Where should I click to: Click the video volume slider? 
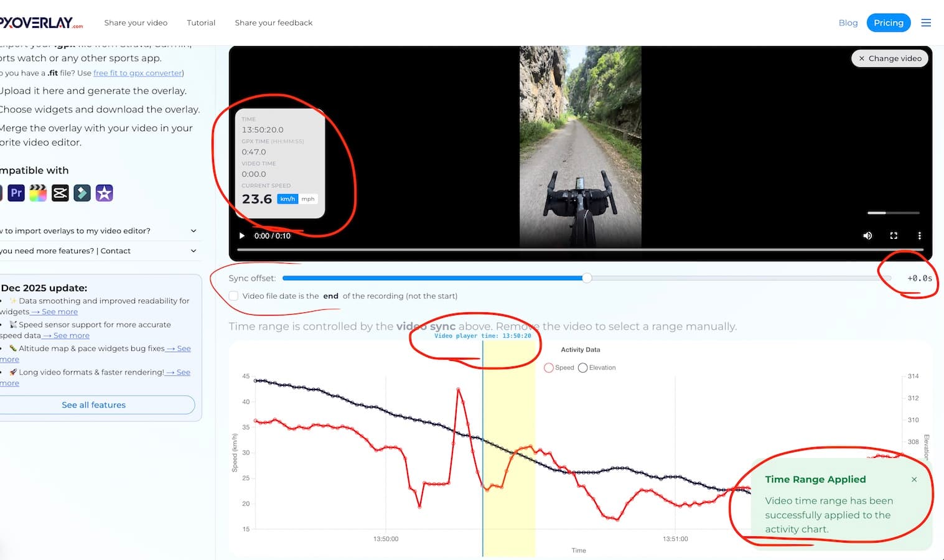coord(894,213)
